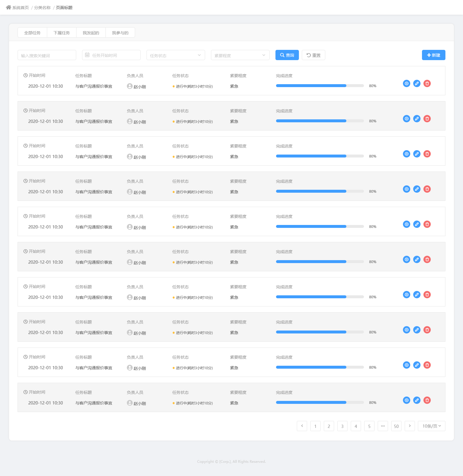Go to the next page with the right chevron
The height and width of the screenshot is (476, 463).
click(410, 426)
